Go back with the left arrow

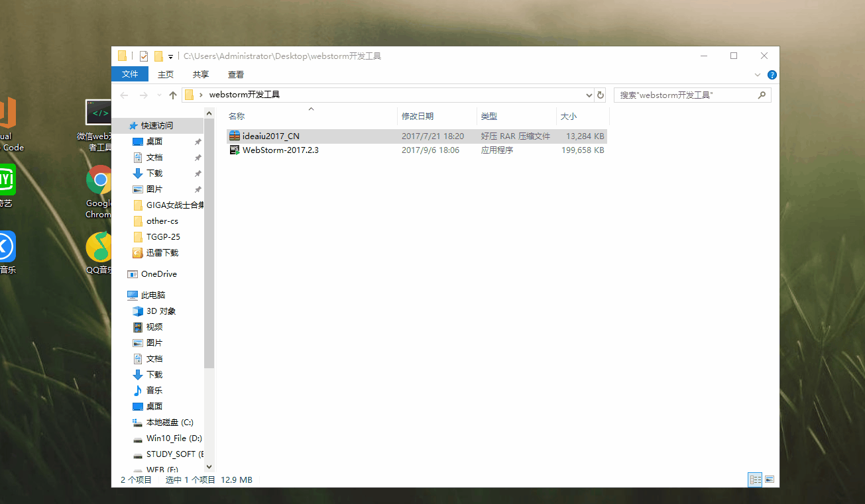[125, 95]
